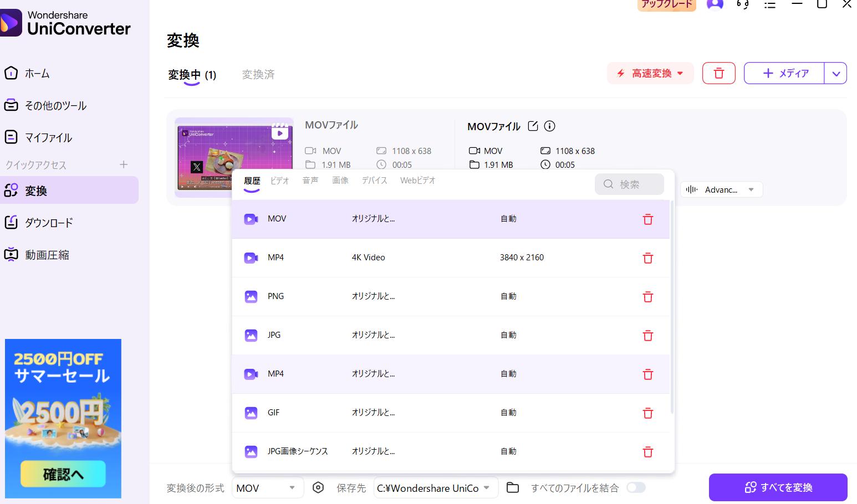This screenshot has height=504, width=857.
Task: Add a quick access item with plus icon
Action: (124, 164)
